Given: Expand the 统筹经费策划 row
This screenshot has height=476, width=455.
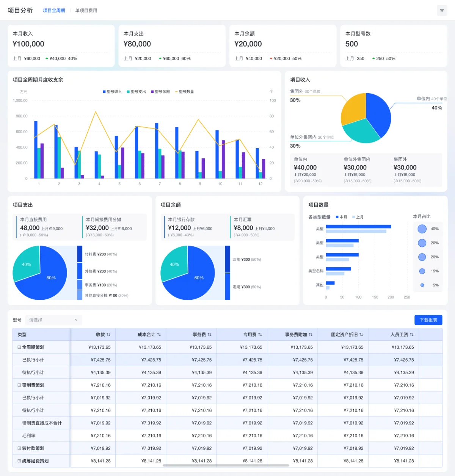Looking at the screenshot, I should tap(19, 461).
